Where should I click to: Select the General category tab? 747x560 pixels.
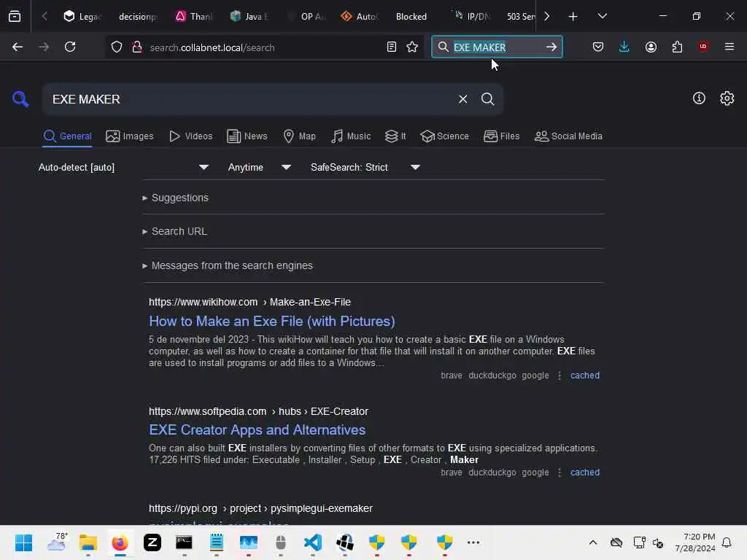click(x=67, y=136)
